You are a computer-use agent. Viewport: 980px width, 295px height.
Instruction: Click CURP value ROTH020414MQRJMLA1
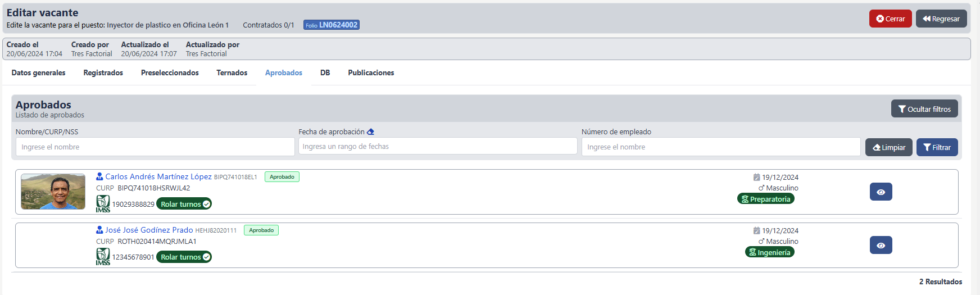[157, 242]
